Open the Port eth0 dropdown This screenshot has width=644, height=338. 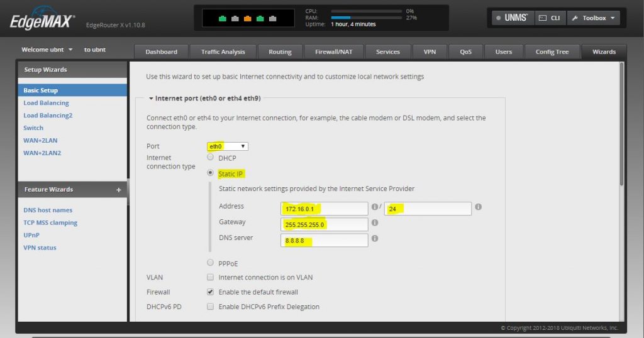point(227,146)
